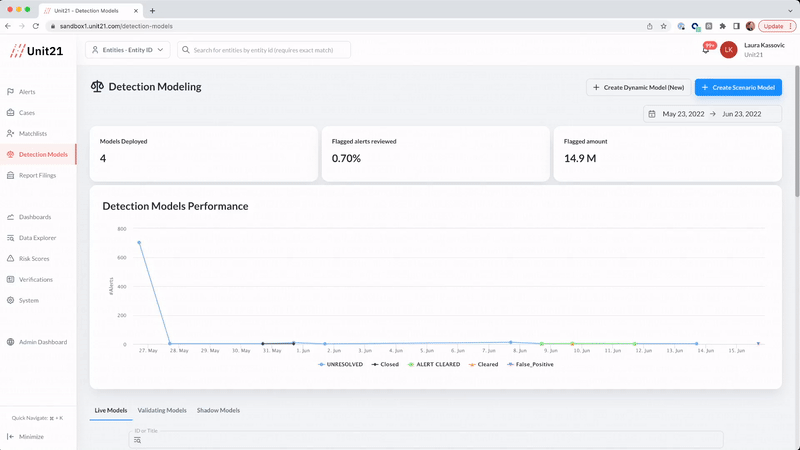Viewport: 800px width, 450px height.
Task: Share the page from address bar
Action: (x=649, y=26)
